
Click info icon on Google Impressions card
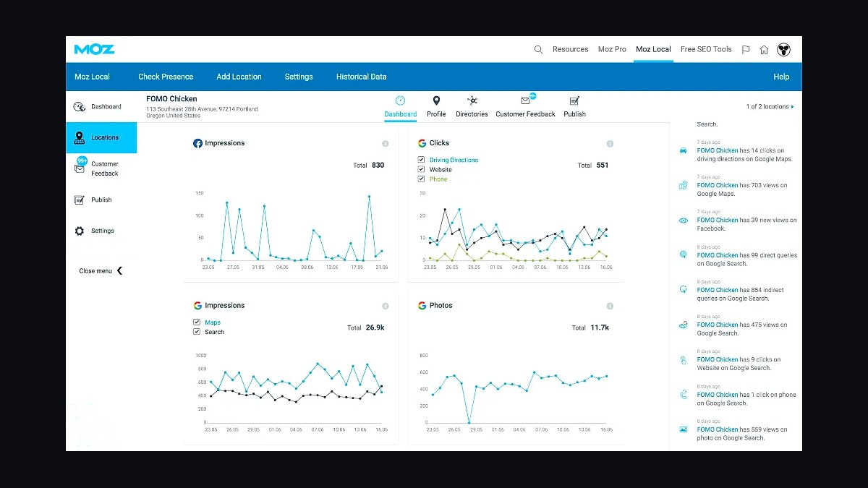(x=385, y=306)
